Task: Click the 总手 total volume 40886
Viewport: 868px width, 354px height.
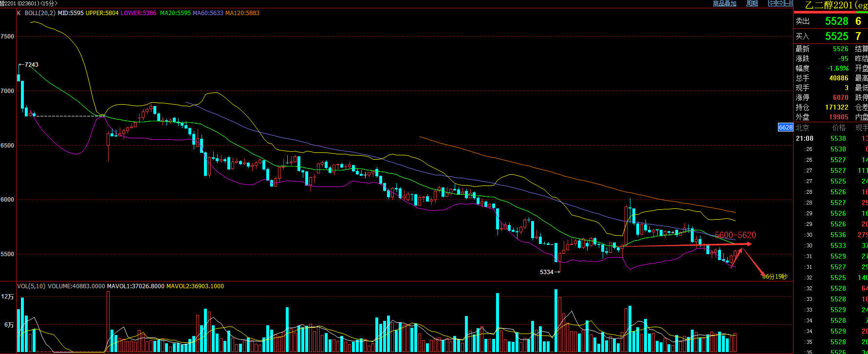Action: [x=839, y=78]
